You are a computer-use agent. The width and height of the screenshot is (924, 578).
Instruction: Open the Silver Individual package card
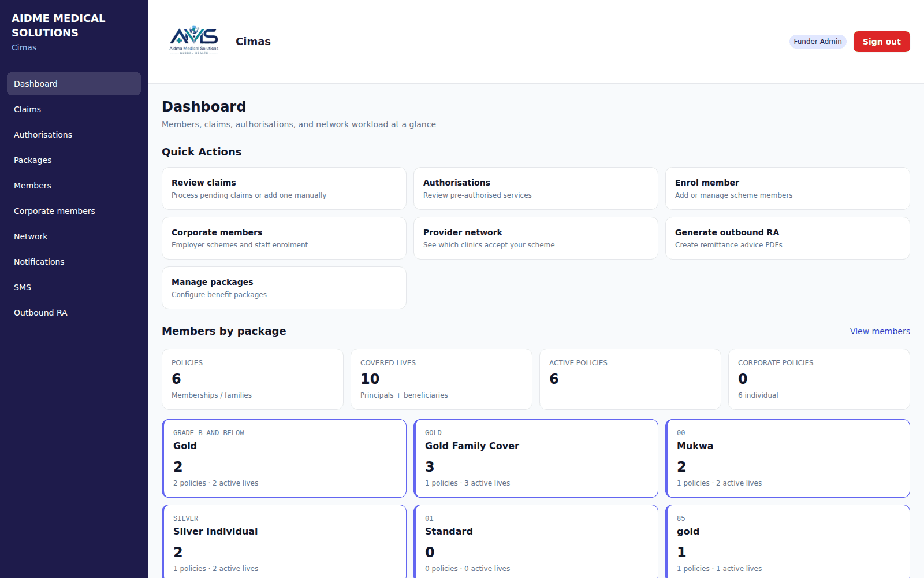point(284,542)
